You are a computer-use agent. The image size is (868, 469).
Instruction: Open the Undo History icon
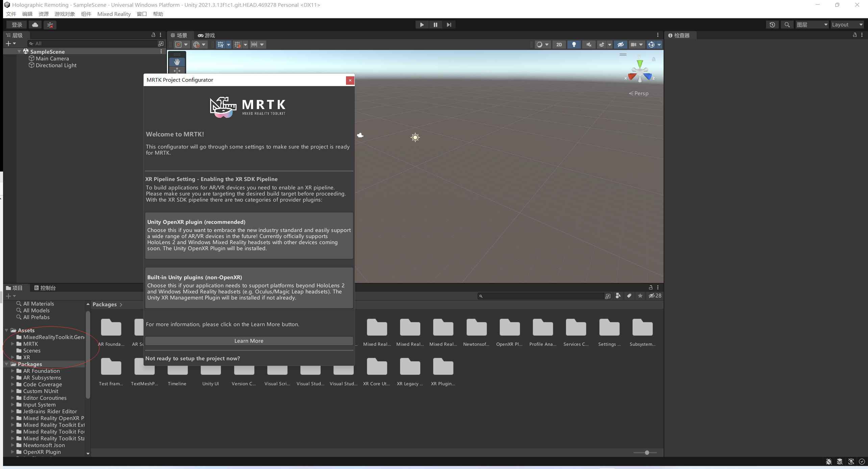[x=772, y=25]
